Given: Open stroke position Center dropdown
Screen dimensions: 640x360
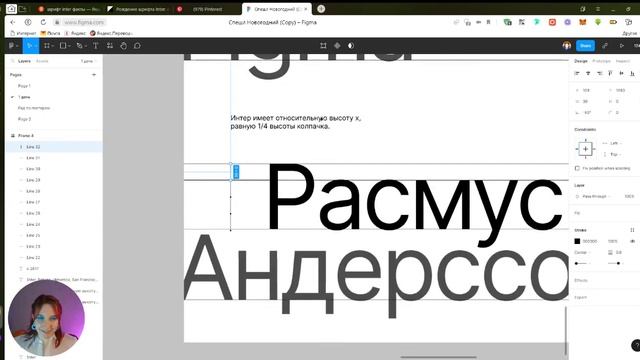Looking at the screenshot, I should point(583,253).
